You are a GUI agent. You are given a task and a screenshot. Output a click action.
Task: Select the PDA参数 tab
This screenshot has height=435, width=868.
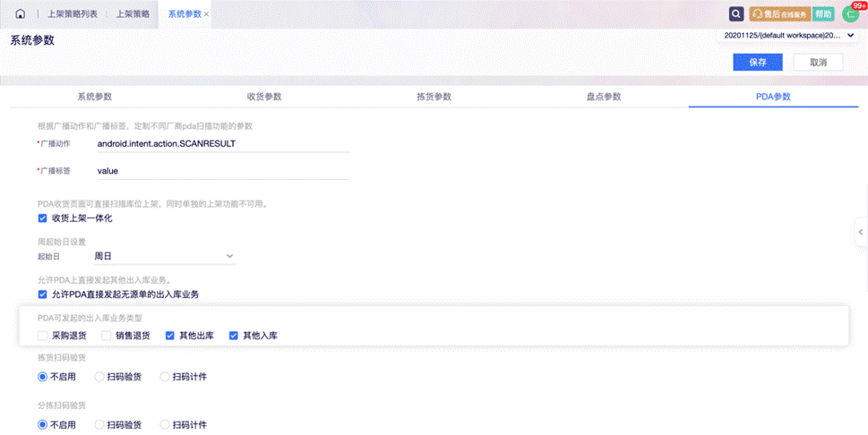773,97
